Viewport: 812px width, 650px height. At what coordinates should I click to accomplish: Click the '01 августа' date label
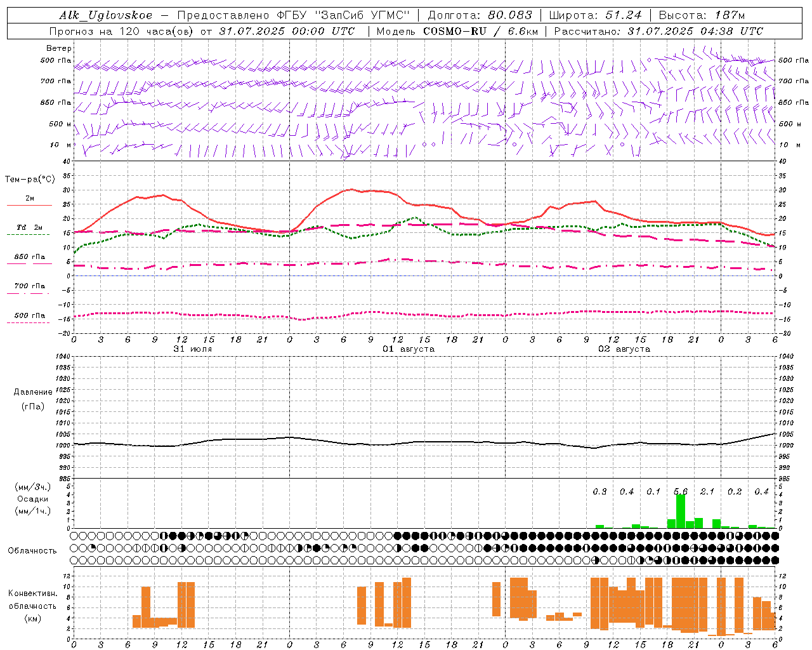(x=409, y=349)
